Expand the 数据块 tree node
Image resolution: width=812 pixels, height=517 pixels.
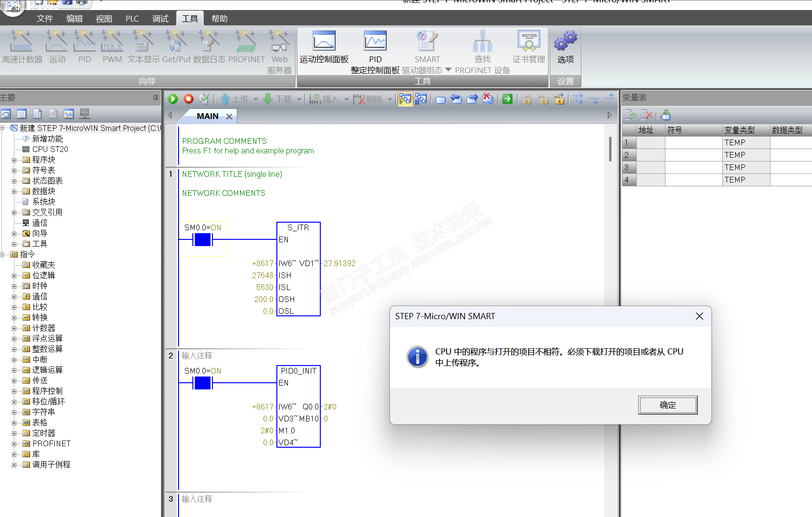(x=14, y=192)
